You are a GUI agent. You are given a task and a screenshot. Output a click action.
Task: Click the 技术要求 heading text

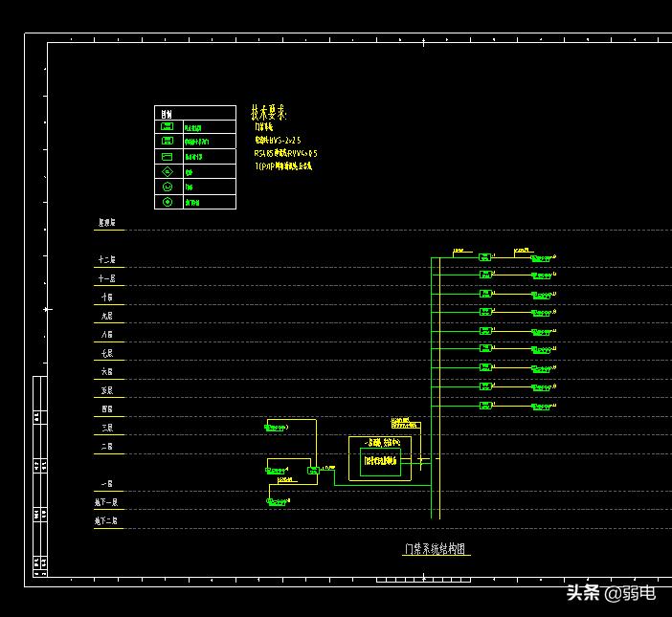[x=269, y=112]
